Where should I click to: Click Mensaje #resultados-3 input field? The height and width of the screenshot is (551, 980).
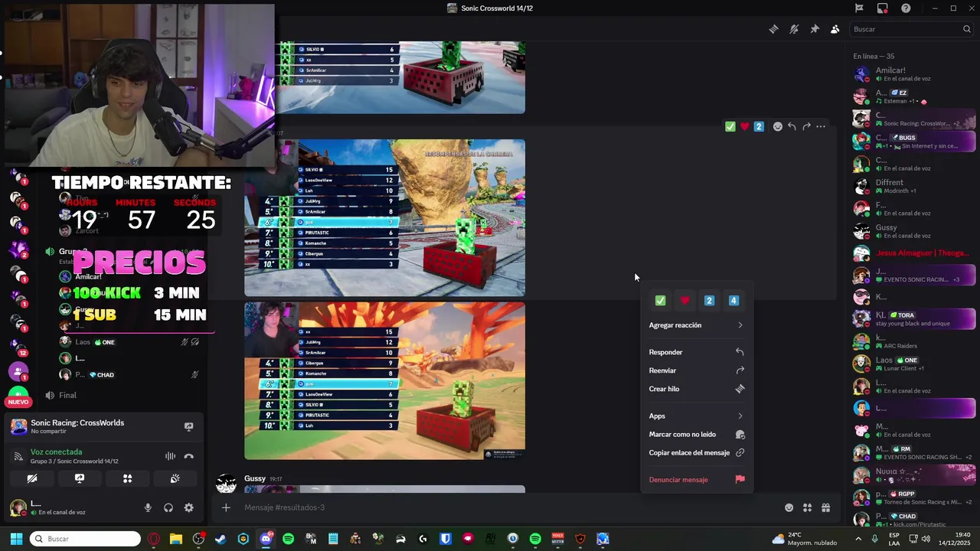505,507
